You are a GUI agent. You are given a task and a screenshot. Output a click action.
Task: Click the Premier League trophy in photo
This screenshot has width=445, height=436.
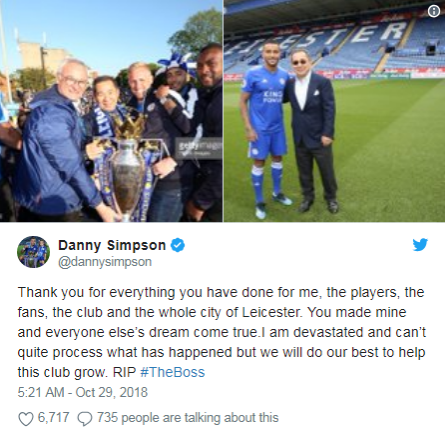pos(128,170)
